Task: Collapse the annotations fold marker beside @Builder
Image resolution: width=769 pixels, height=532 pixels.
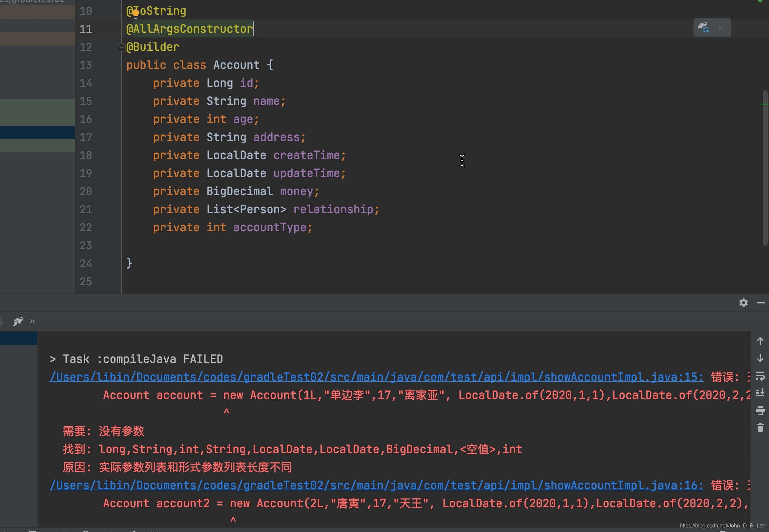Action: pos(121,47)
